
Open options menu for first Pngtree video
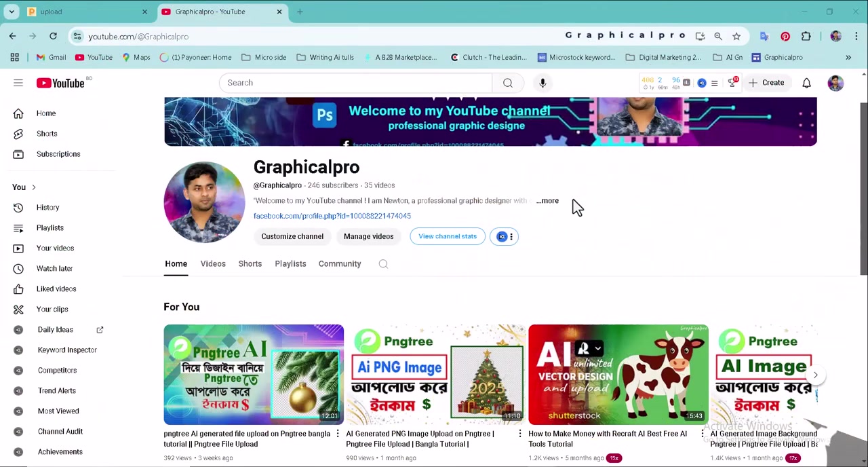tap(338, 434)
